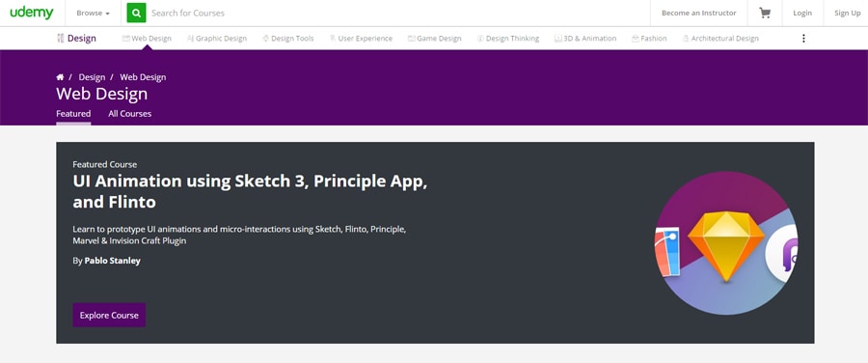Screen dimensions: 868x363
Task: Click the 3D & Animation subcategory icon
Action: click(x=558, y=39)
